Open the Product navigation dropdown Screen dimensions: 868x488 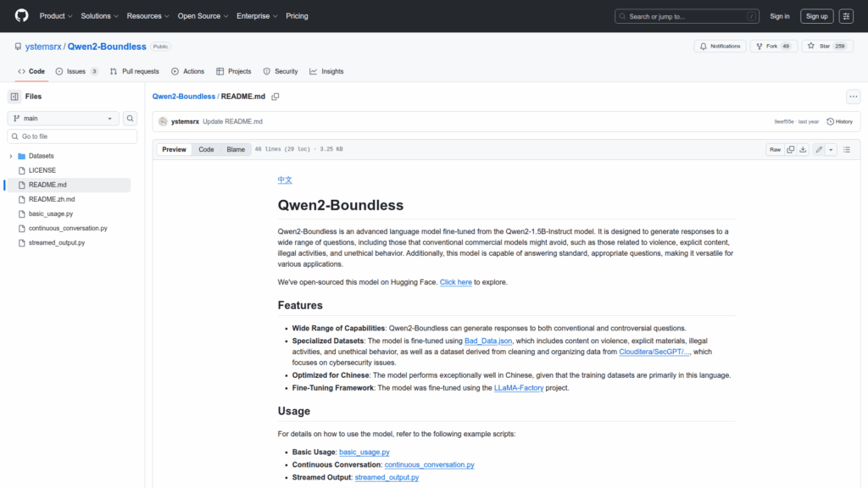click(x=56, y=16)
